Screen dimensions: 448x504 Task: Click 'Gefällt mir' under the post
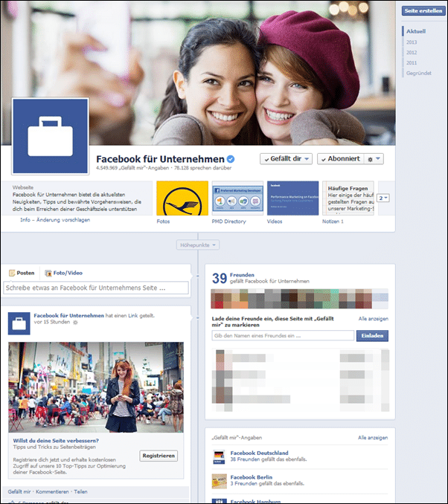click(x=19, y=492)
